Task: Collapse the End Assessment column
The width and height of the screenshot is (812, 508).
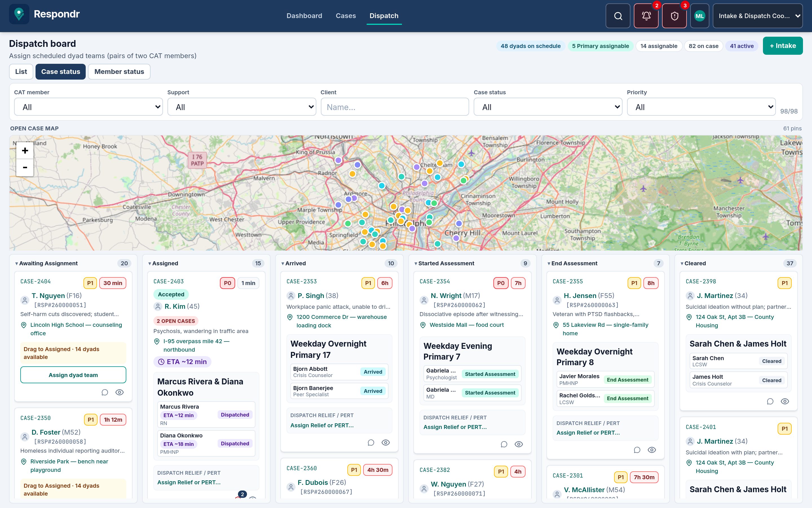Action: (x=549, y=263)
